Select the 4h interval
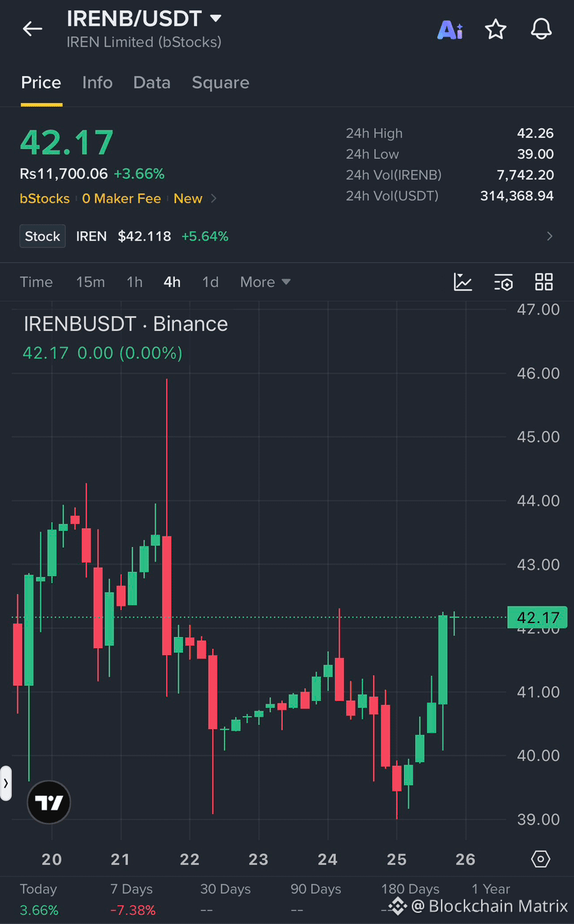 pyautogui.click(x=172, y=282)
